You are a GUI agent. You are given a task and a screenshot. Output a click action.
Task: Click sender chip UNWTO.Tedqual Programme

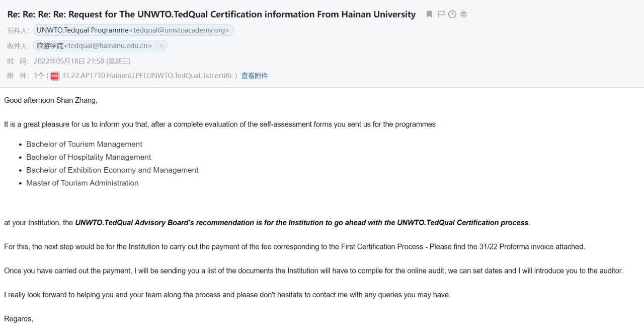click(x=133, y=30)
